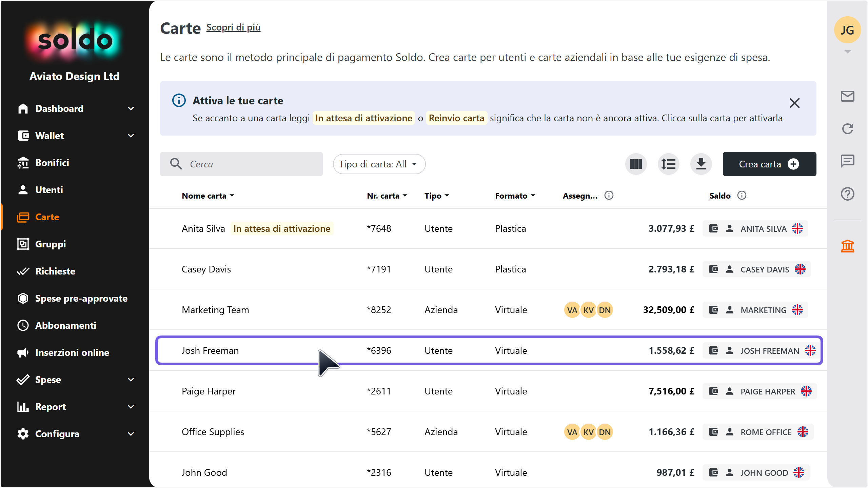This screenshot has width=868, height=488.
Task: Sort by Tipo column
Action: click(437, 196)
